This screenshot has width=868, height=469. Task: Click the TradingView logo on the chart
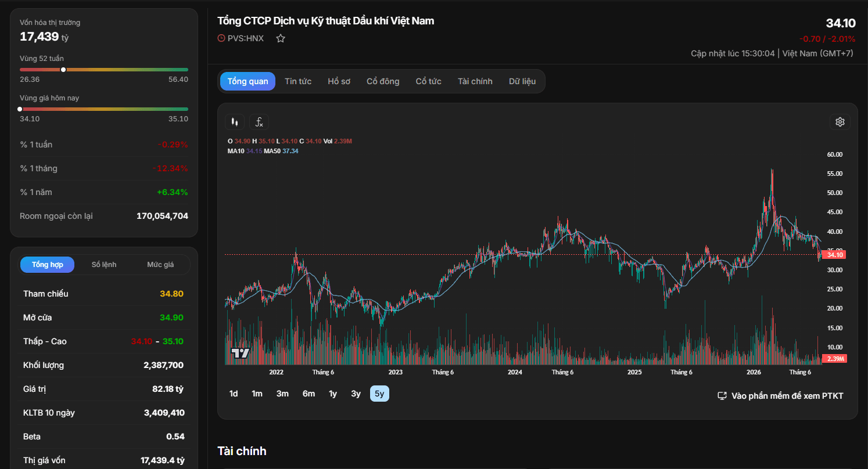240,353
